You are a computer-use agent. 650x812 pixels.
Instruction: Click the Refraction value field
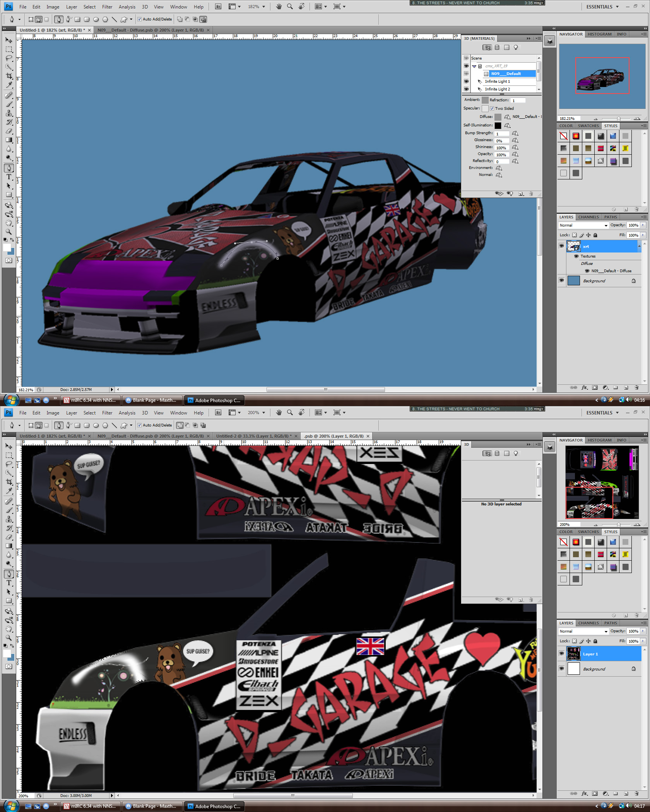(518, 101)
